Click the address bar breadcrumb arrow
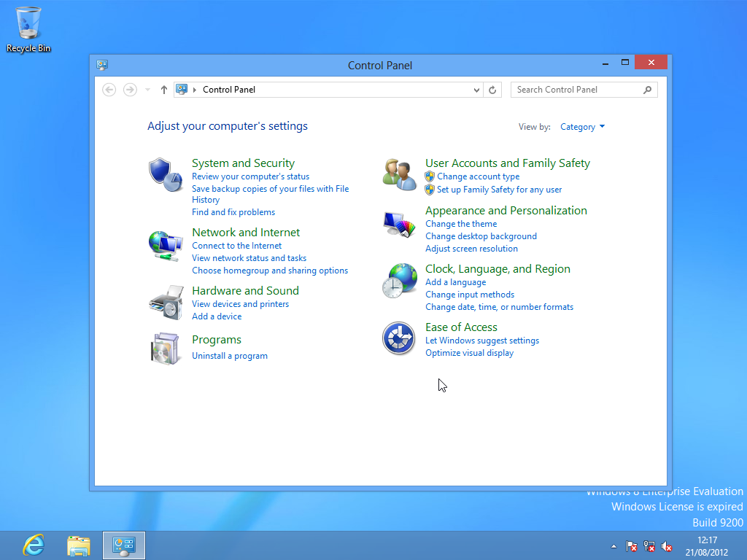Screen dimensions: 747x560 [x=194, y=90]
